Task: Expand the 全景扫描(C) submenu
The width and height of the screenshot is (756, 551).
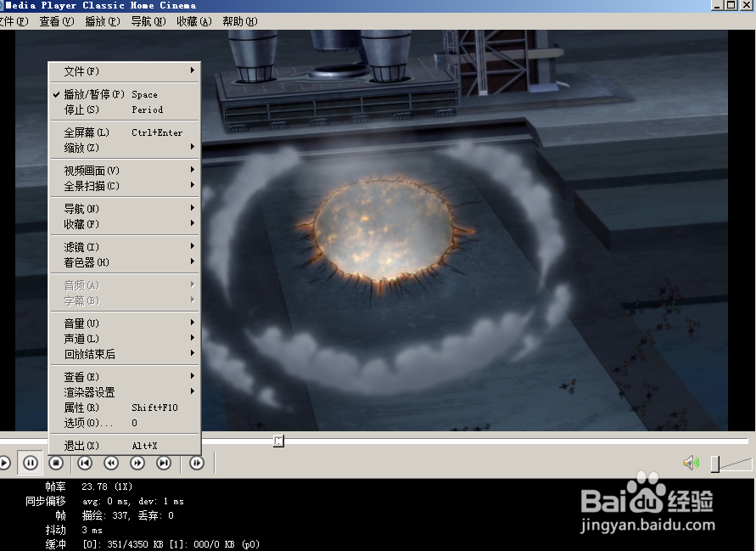Action: coord(125,186)
